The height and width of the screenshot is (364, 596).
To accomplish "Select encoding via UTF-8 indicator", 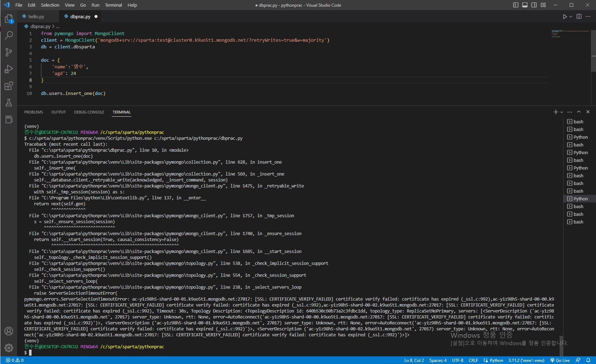I will (458, 360).
